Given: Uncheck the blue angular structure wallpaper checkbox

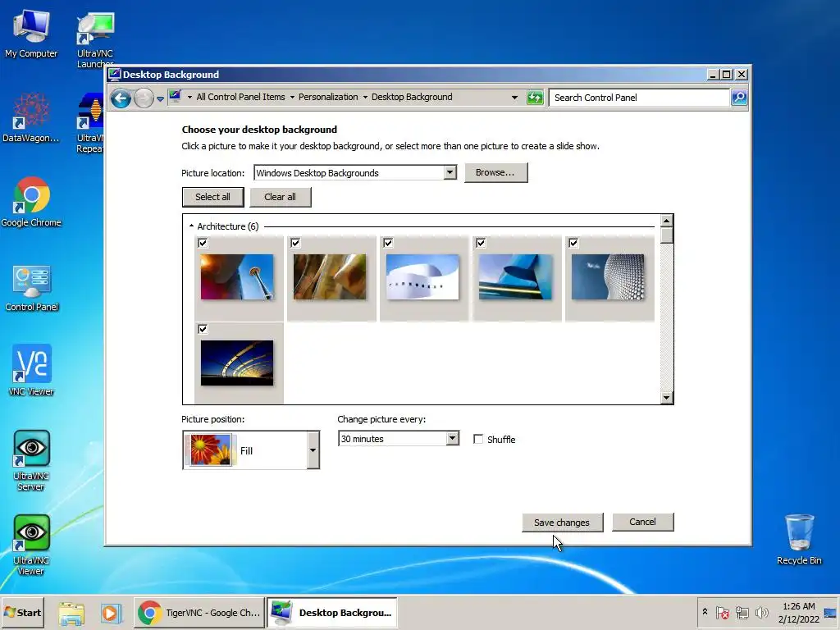Looking at the screenshot, I should [481, 243].
